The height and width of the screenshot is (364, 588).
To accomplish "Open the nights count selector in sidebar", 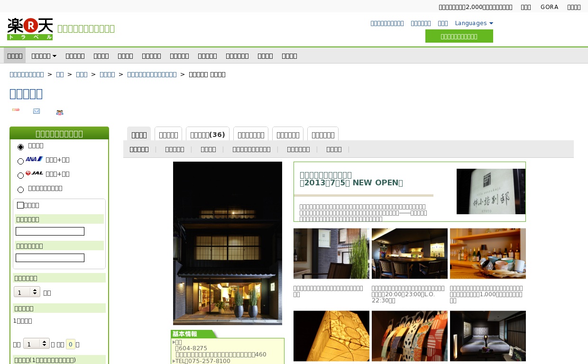I will (x=27, y=292).
